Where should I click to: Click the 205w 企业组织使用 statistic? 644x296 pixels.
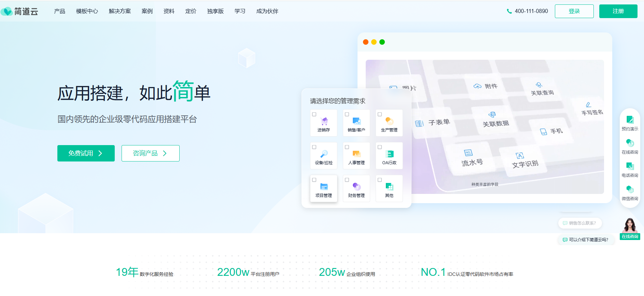pos(347,272)
